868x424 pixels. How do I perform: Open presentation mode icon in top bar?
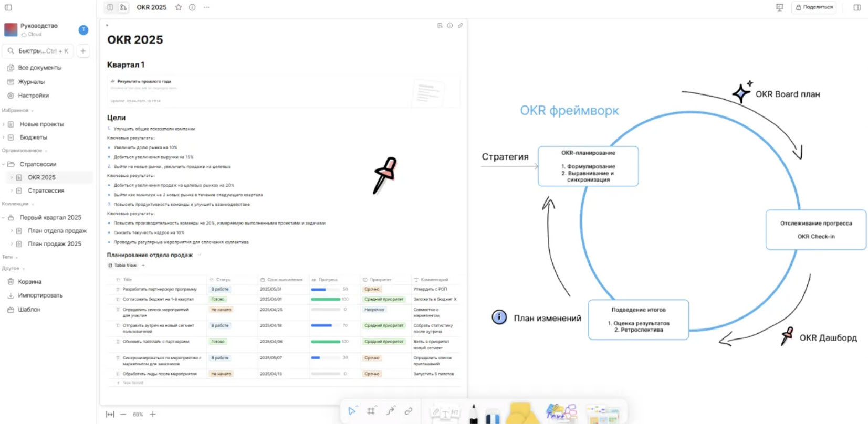click(x=779, y=7)
